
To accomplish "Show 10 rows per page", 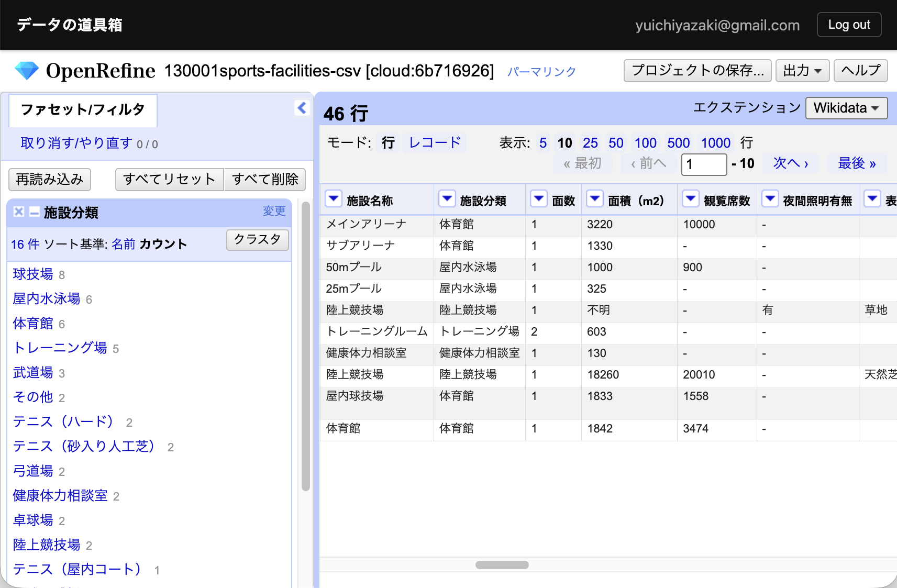I will click(x=564, y=143).
